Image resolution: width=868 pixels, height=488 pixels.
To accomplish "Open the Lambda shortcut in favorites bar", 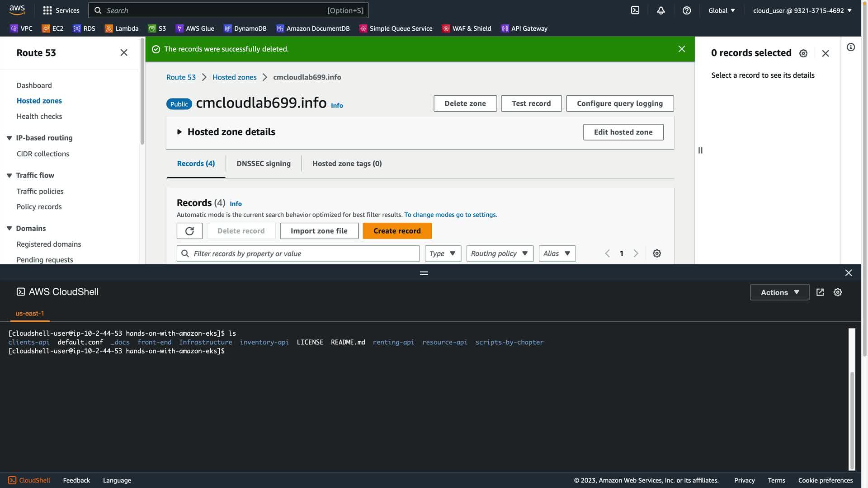I will (122, 28).
